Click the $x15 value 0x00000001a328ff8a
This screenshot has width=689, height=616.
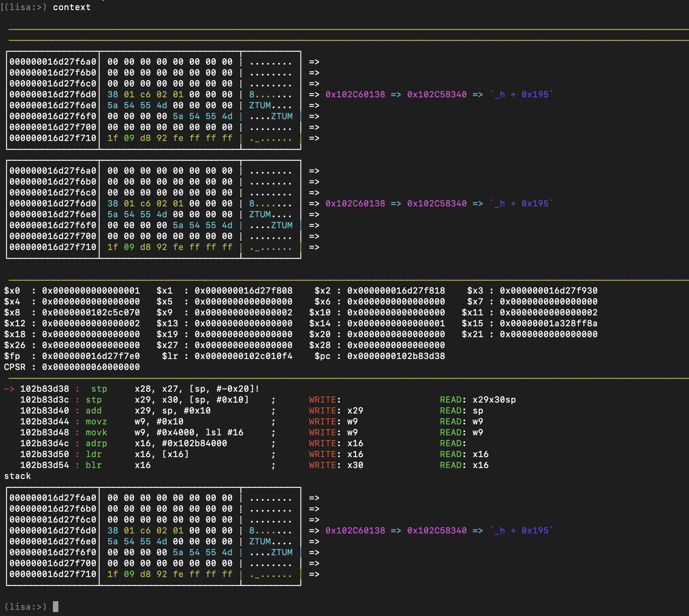pyautogui.click(x=548, y=324)
